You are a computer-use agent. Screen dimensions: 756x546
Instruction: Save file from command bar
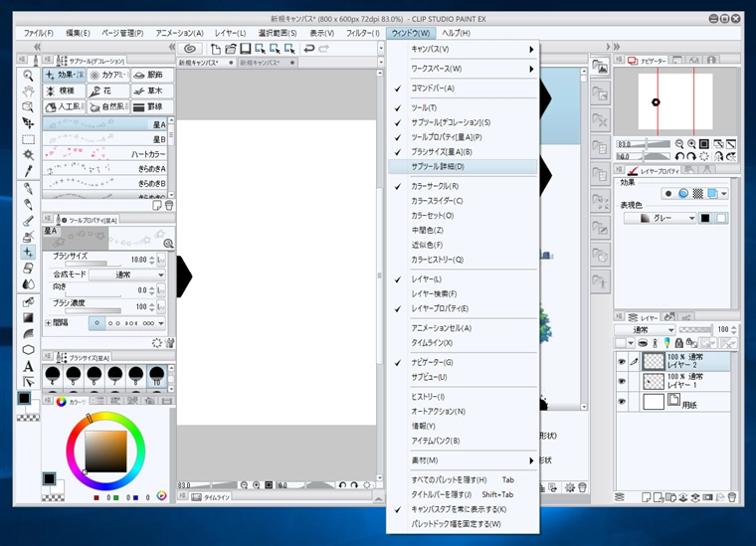[x=246, y=48]
